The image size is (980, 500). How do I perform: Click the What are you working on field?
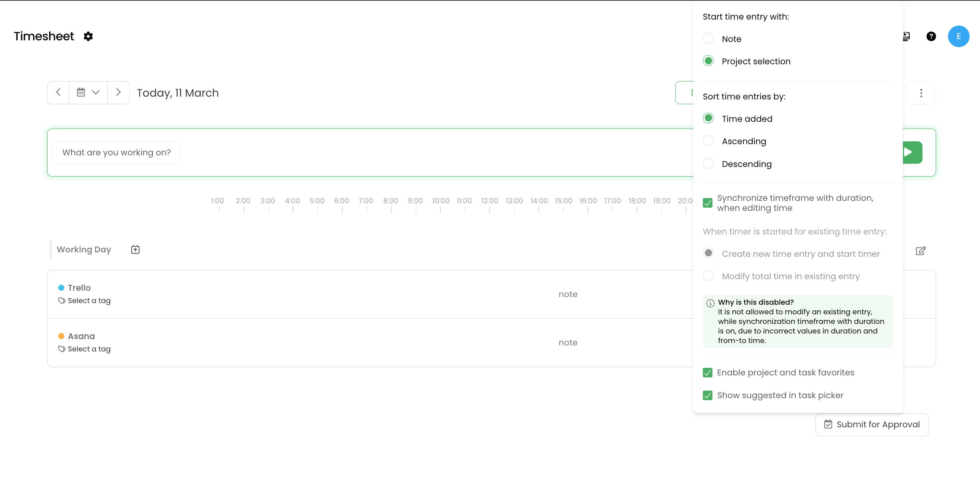point(117,153)
